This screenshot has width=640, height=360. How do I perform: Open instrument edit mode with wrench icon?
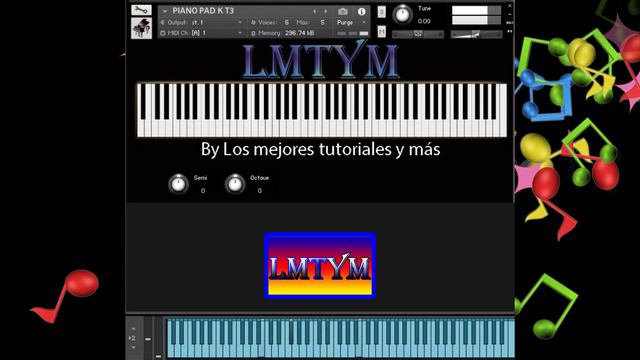coord(141,10)
